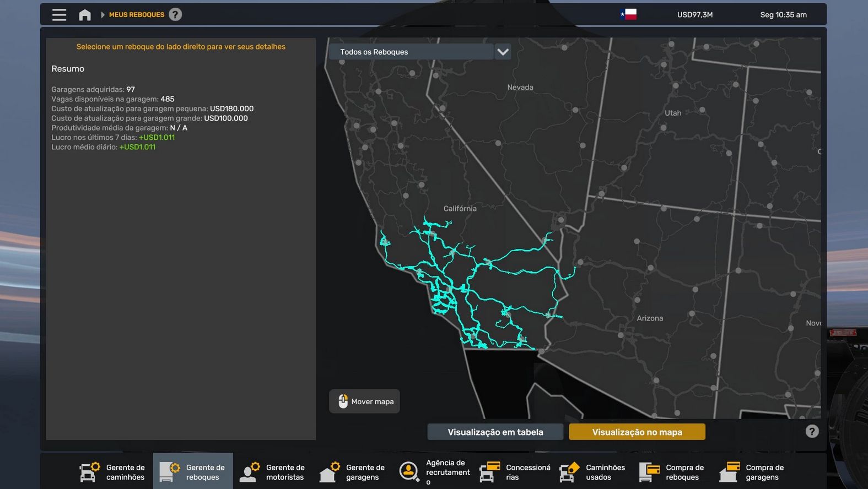Open Gerente de motoristas manager
868x489 pixels.
[x=273, y=472]
